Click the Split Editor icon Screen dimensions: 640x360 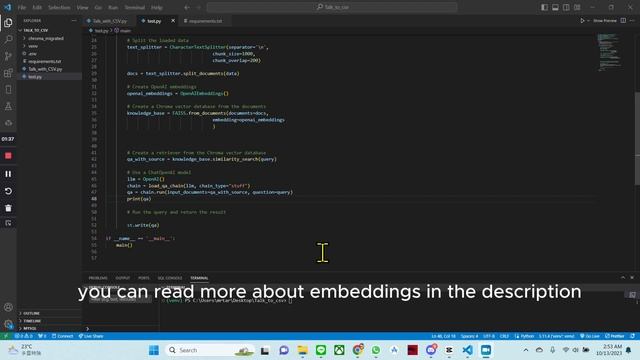click(623, 20)
